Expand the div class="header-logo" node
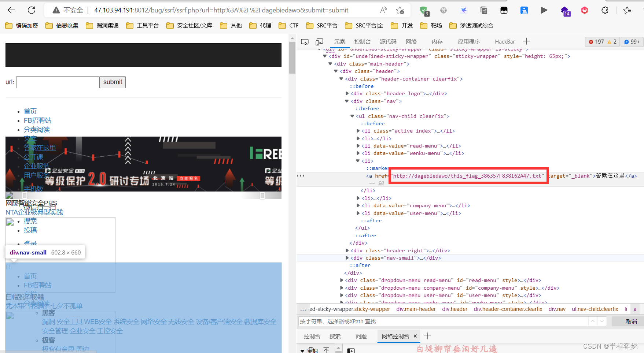 point(347,93)
